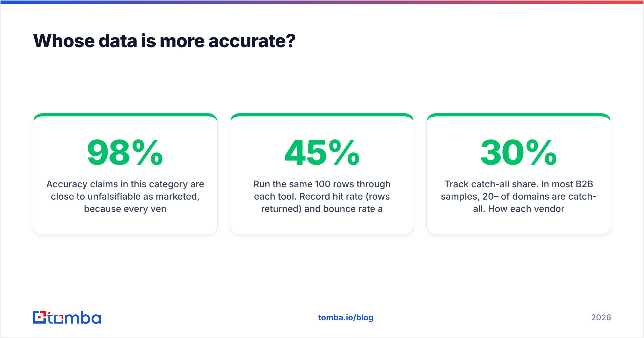The image size is (644, 338).
Task: Select the "Track catch-all share" text
Action: [519, 196]
